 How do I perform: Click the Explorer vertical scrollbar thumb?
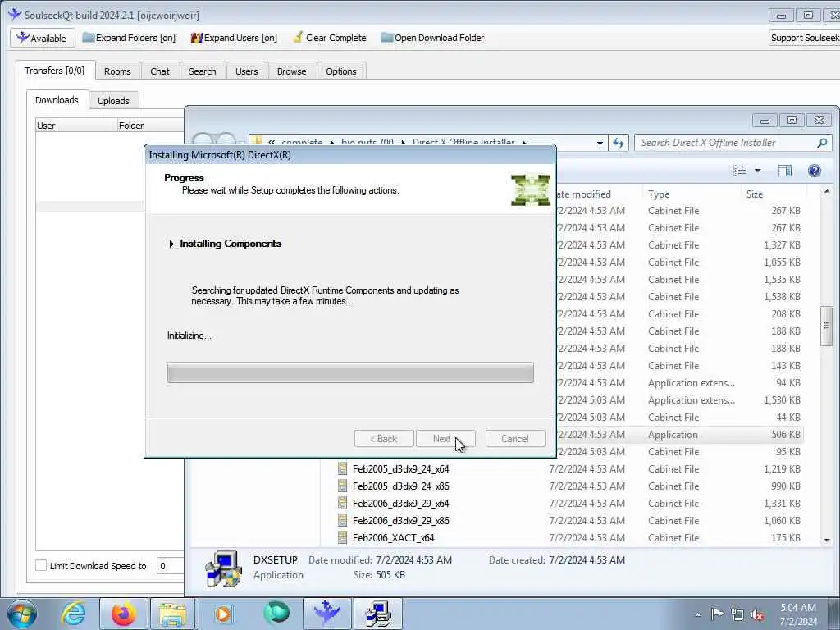point(827,326)
